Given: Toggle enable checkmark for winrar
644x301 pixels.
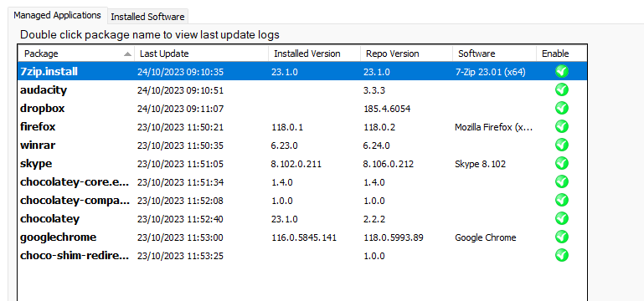Looking at the screenshot, I should tap(561, 145).
